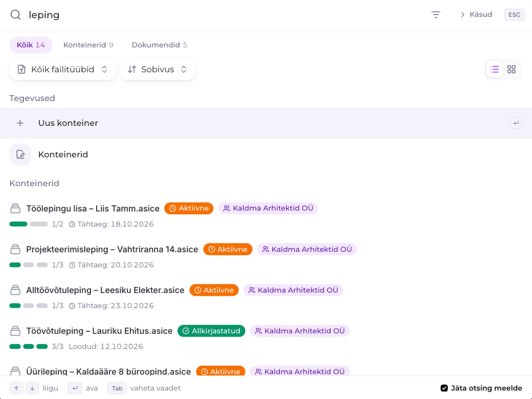Click 'Aktiivne' badge on Projekteerimisleping row
532x399 pixels.
click(x=228, y=250)
